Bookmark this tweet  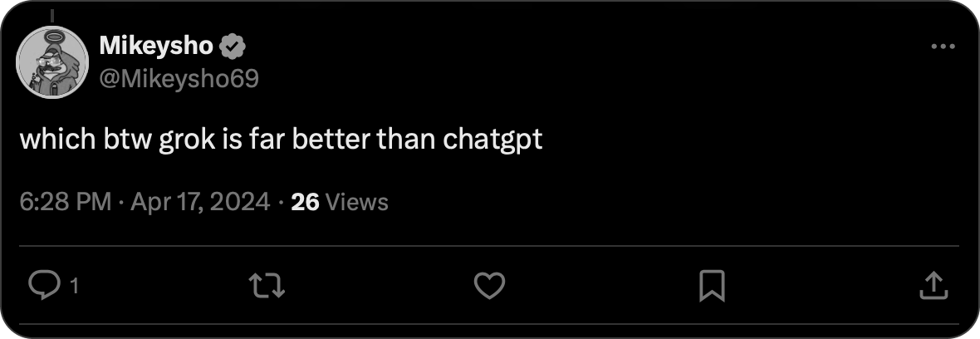[x=712, y=286]
